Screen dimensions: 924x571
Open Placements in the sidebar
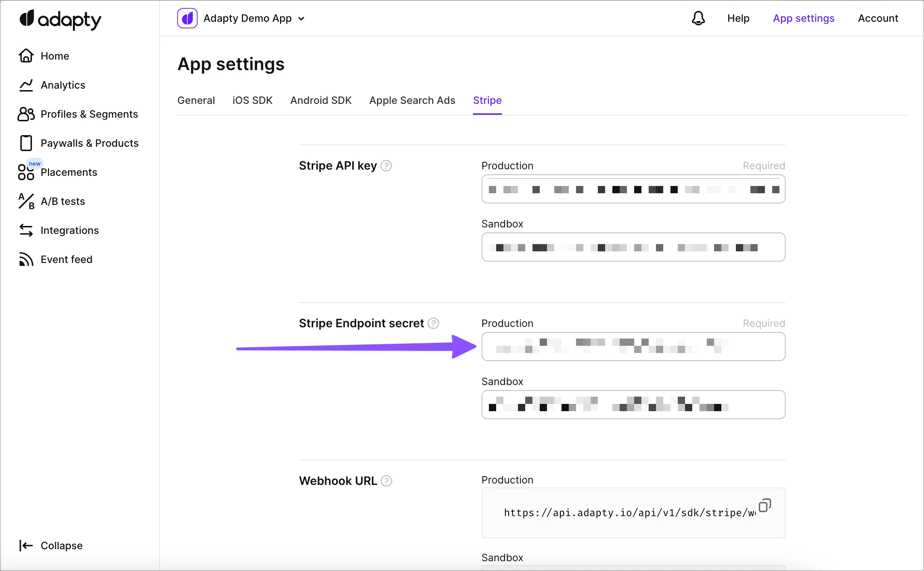[68, 172]
